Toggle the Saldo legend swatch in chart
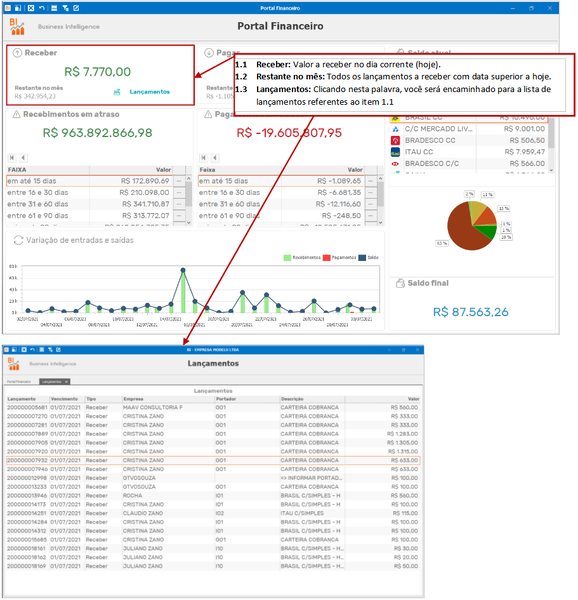The height and width of the screenshot is (600, 578). pos(362,258)
